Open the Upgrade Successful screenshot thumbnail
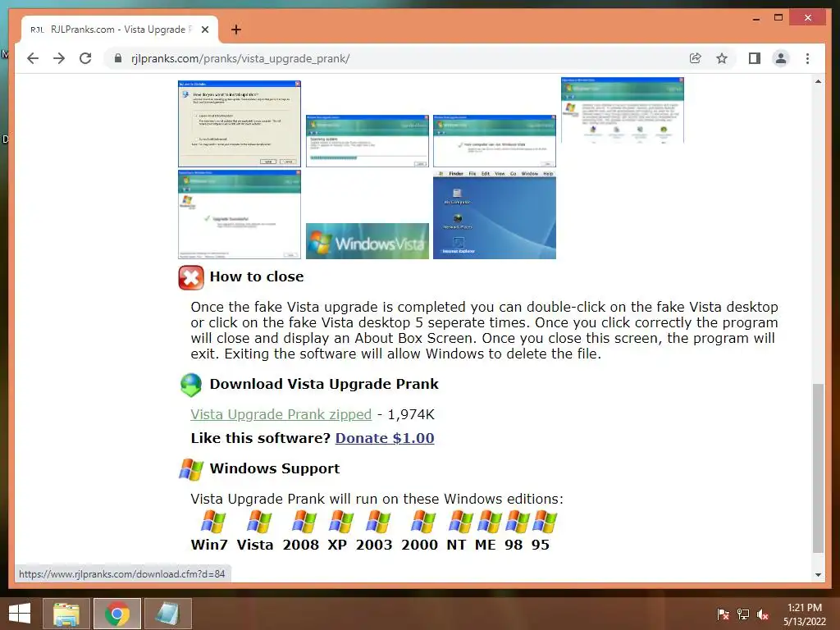 click(240, 214)
